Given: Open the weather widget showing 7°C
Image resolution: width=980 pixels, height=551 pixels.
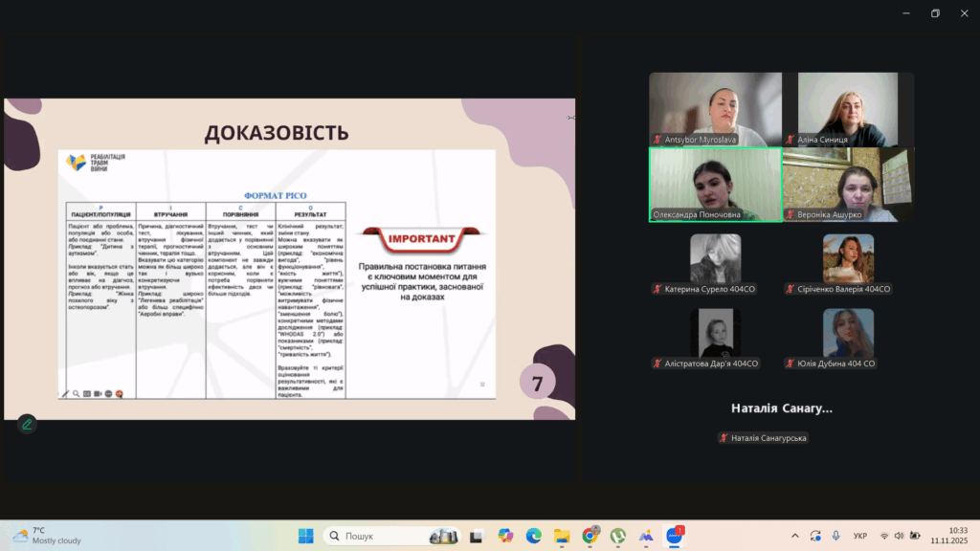Looking at the screenshot, I should coord(46,536).
